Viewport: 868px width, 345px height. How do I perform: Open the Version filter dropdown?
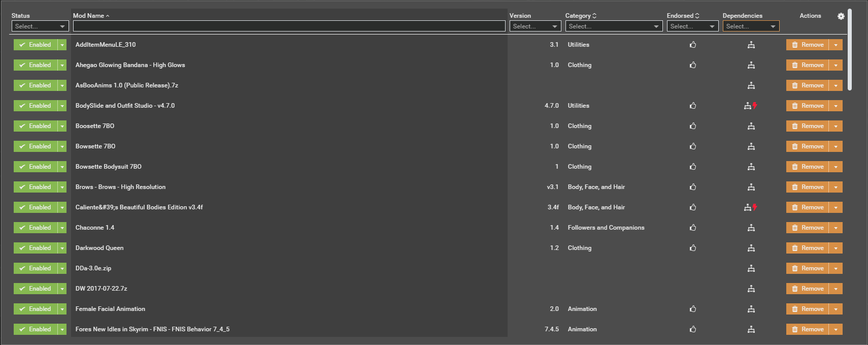(535, 26)
